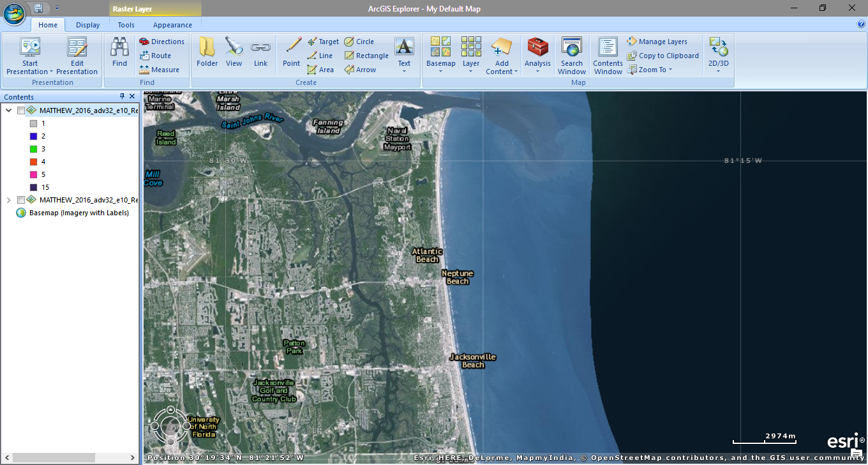Click the blue swatch for class 2
The image size is (868, 465).
[34, 136]
